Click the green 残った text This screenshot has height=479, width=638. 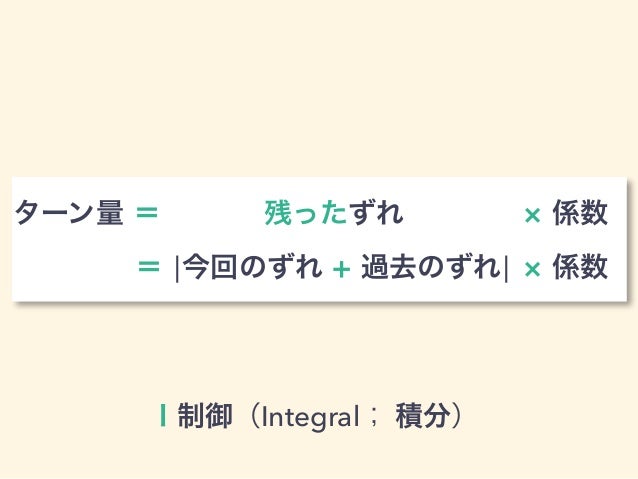coord(306,212)
